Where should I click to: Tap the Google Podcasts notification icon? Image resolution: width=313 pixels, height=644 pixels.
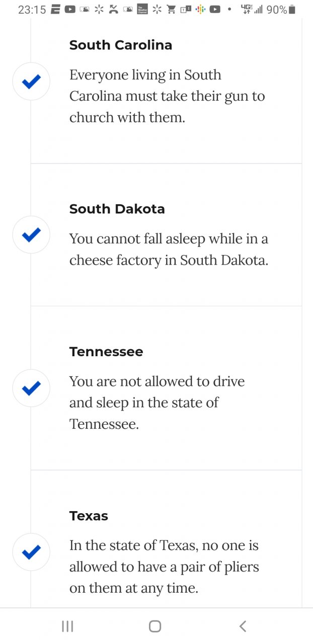201,9
